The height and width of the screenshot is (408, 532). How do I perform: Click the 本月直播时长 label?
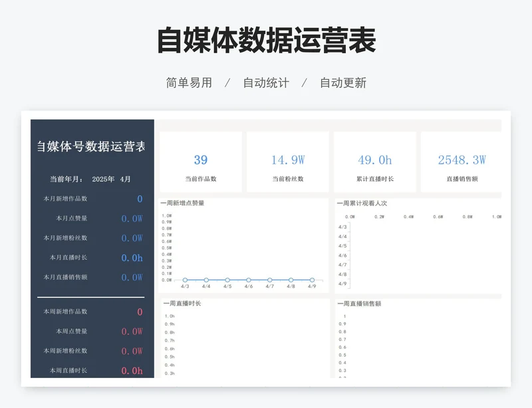68,258
